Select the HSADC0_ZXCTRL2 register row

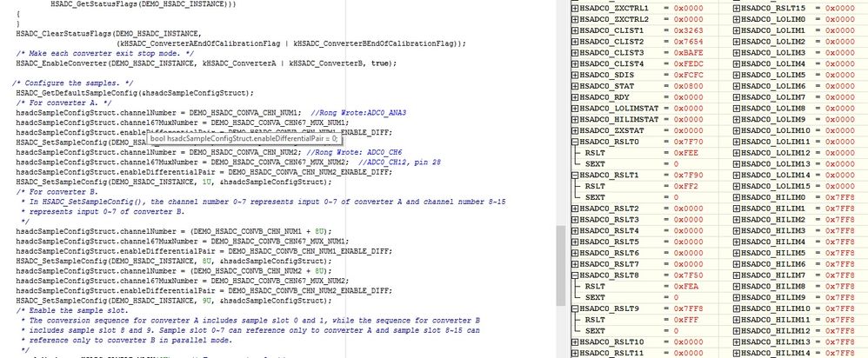click(644, 19)
